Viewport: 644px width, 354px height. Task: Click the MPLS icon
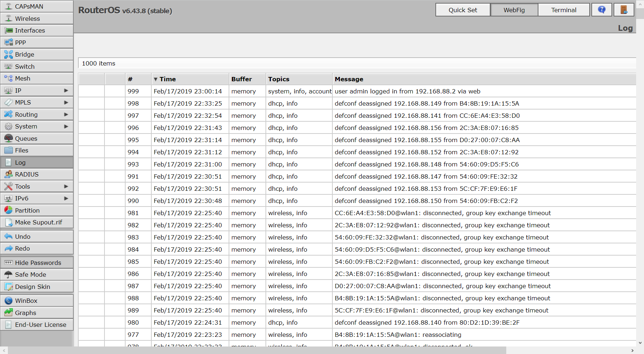click(9, 102)
